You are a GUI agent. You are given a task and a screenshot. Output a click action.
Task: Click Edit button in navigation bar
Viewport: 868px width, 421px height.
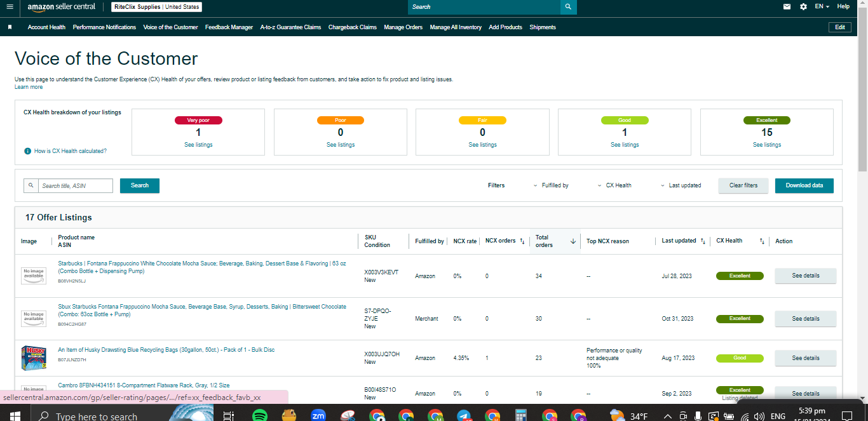[x=839, y=27]
